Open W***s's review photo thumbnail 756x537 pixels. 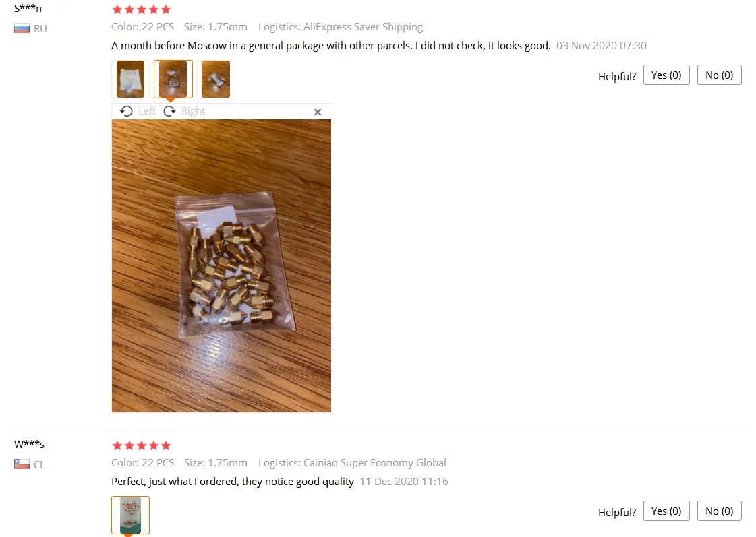pyautogui.click(x=130, y=515)
